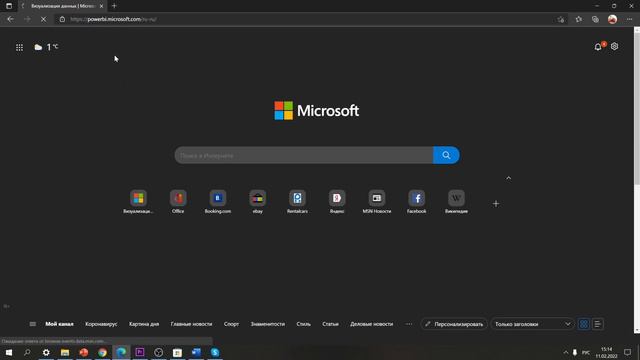Open Skype from the taskbar

pos(215,352)
